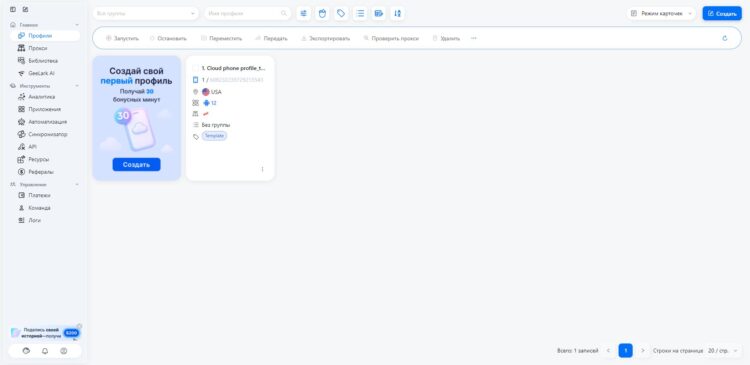Open the three-dot overflow in action bar

pyautogui.click(x=474, y=38)
